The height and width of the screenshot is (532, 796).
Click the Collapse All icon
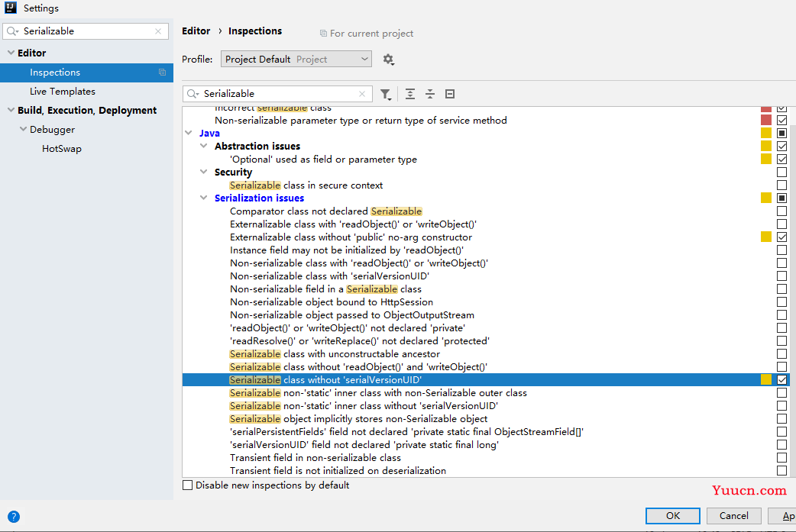[x=430, y=94]
